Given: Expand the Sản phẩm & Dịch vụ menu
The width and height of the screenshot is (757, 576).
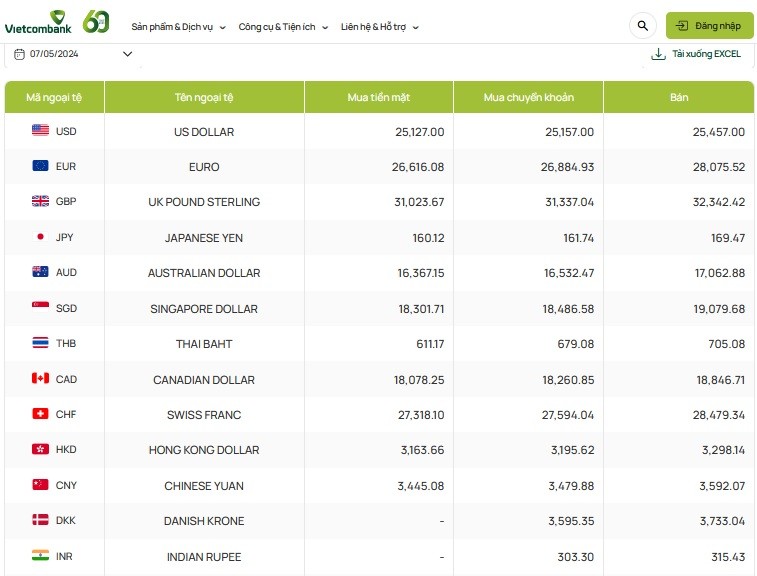Looking at the screenshot, I should [x=178, y=27].
